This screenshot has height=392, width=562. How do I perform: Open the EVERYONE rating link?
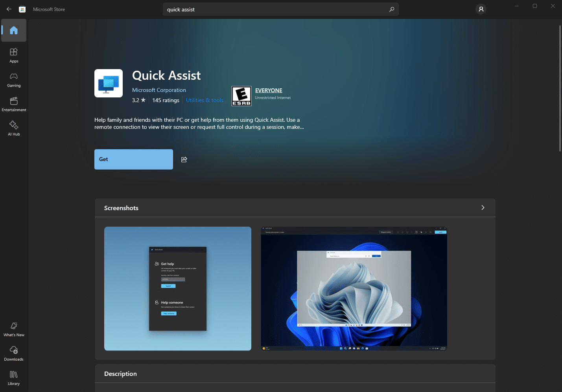click(x=269, y=90)
